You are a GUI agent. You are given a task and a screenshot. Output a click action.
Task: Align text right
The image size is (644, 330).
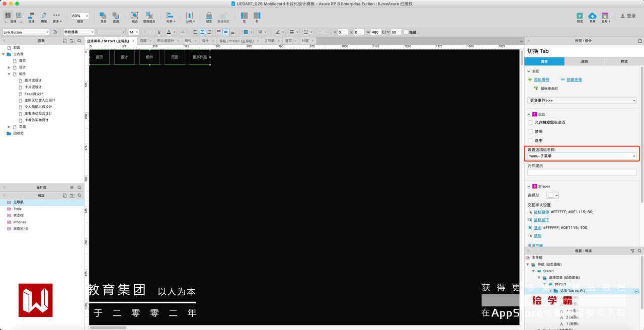pyautogui.click(x=209, y=32)
